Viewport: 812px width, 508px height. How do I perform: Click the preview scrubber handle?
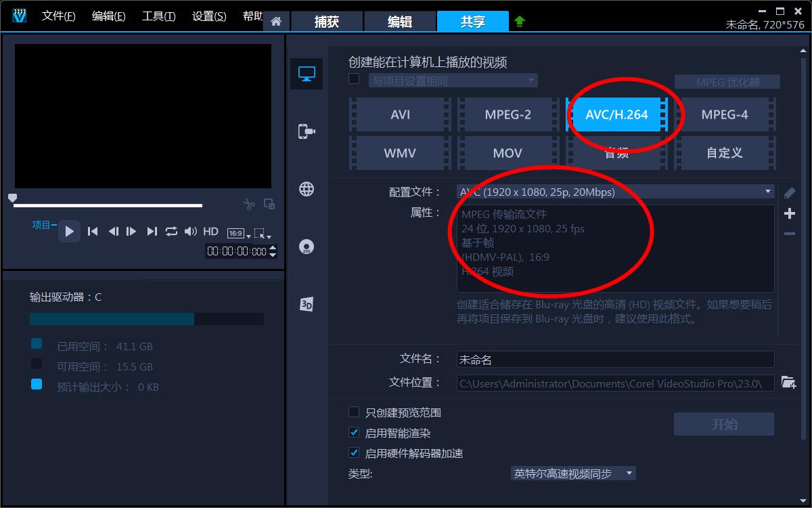(x=12, y=197)
